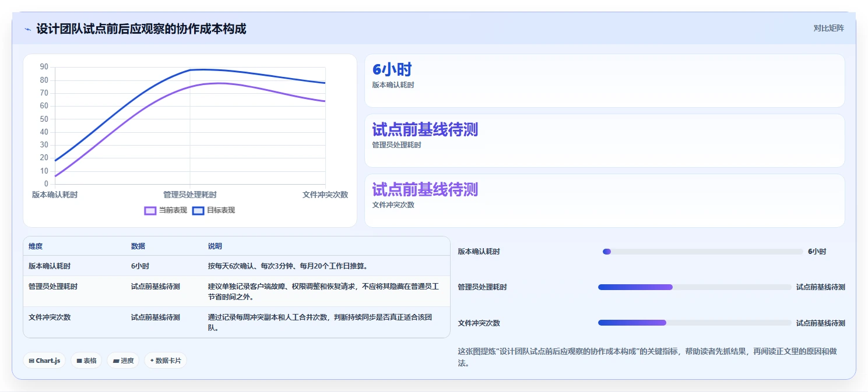This screenshot has height=392, width=868.
Task: Click the 管理员处理耗时 progress bar
Action: (695, 287)
